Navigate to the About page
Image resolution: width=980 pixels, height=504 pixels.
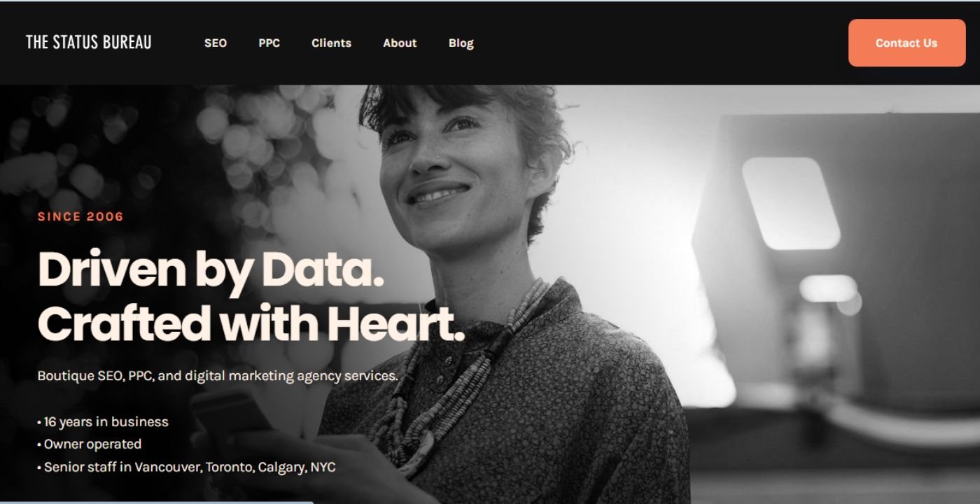click(400, 43)
